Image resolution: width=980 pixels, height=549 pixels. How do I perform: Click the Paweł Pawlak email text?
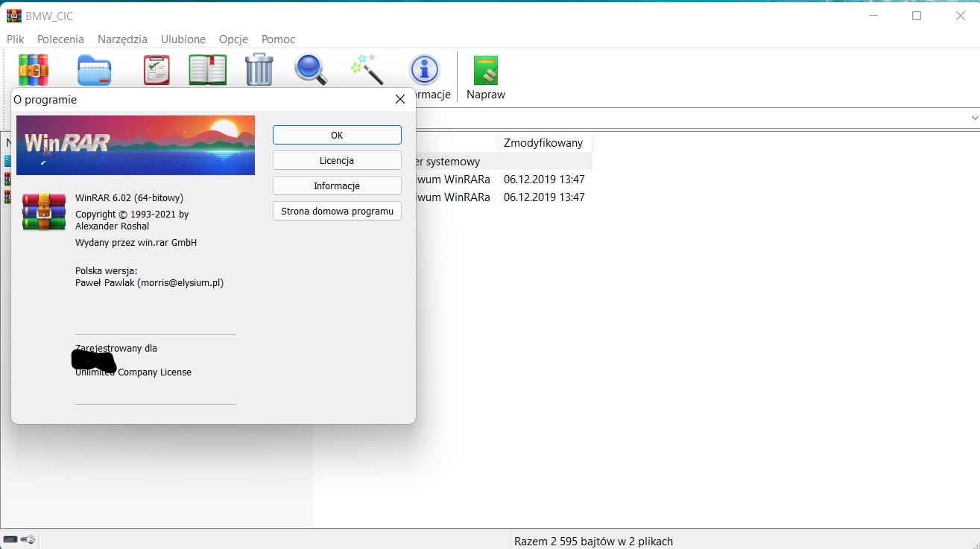click(149, 282)
